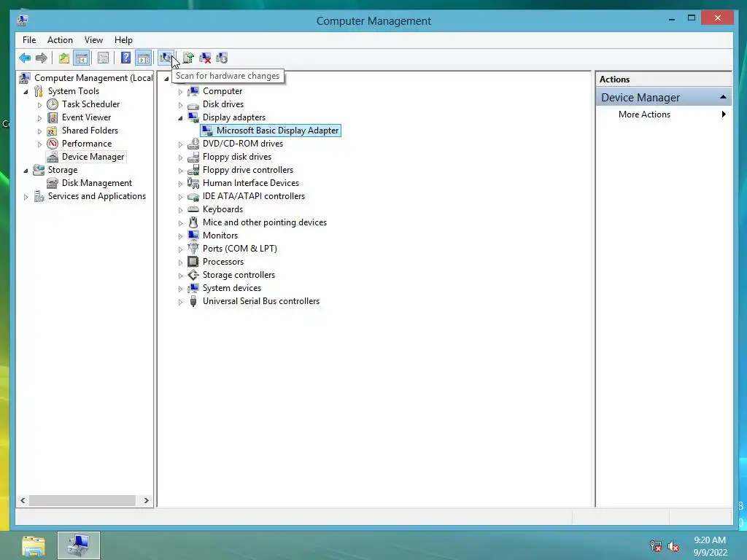Click the Storage controllers icon
The width and height of the screenshot is (747, 560).
[193, 275]
